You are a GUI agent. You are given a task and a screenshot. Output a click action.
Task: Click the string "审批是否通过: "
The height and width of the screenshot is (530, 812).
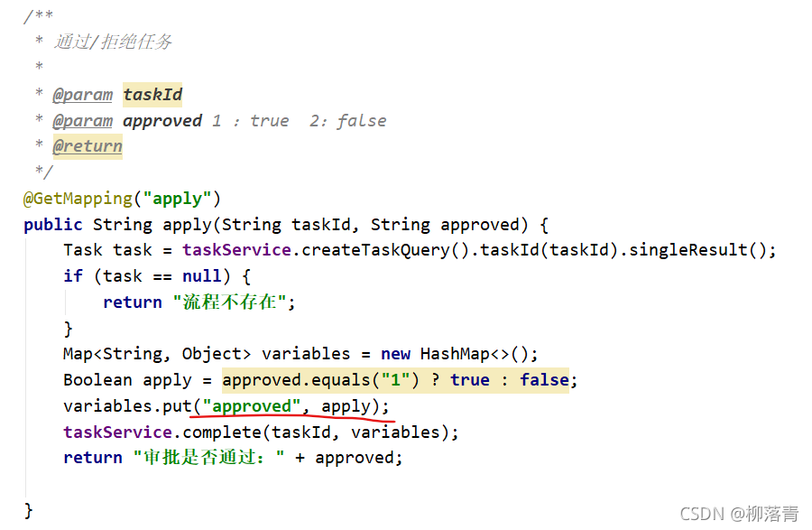click(208, 458)
